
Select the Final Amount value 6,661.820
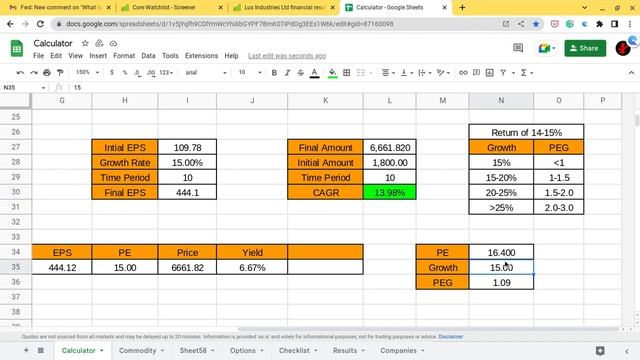pos(389,147)
